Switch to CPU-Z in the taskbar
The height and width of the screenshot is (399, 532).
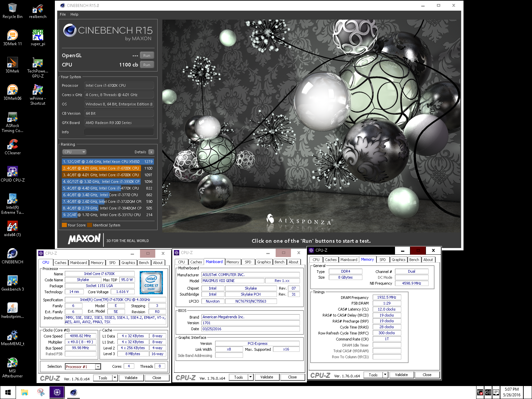[x=57, y=392]
